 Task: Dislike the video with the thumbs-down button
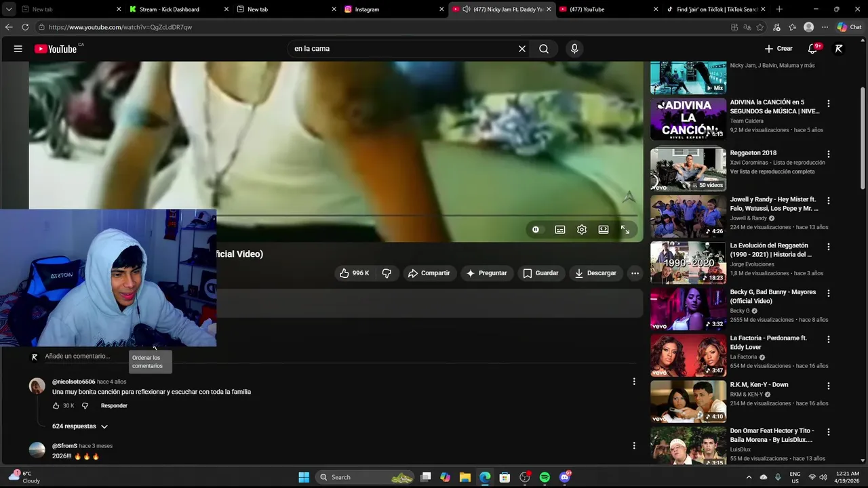pyautogui.click(x=387, y=273)
